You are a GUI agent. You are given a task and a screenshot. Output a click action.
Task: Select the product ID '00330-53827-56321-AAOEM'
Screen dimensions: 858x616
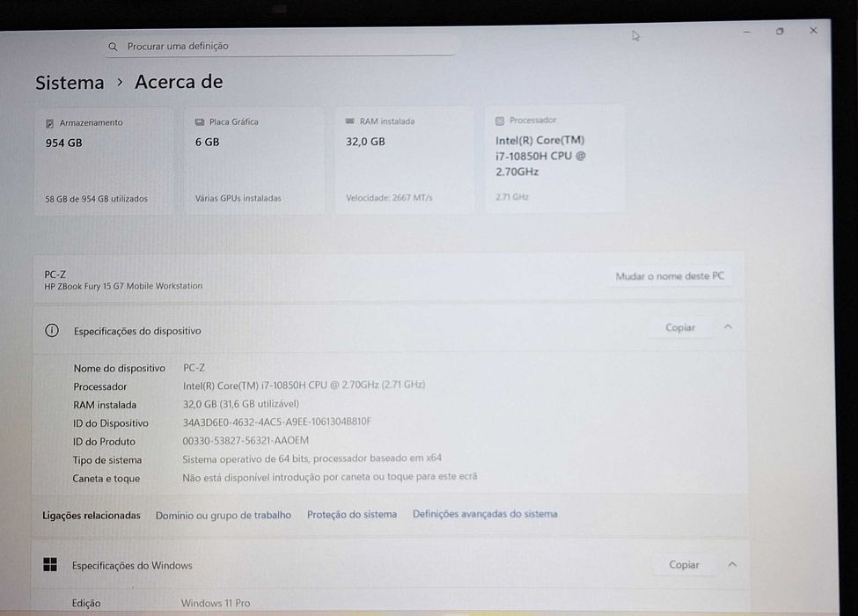[246, 440]
